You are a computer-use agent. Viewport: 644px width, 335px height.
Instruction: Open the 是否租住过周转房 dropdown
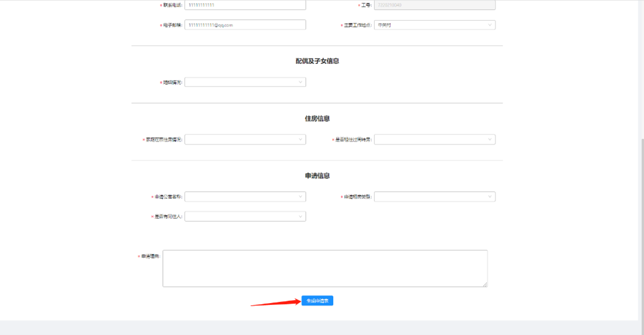(x=432, y=140)
